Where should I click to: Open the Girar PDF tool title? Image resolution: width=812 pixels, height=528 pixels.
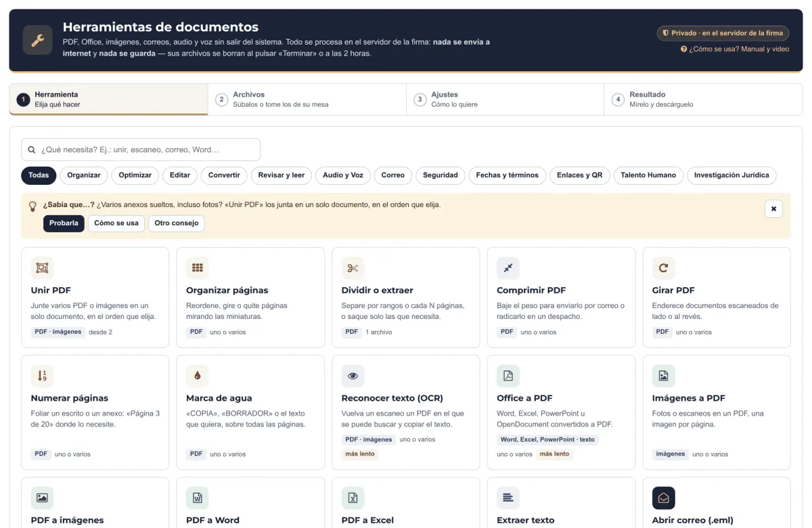pos(673,290)
